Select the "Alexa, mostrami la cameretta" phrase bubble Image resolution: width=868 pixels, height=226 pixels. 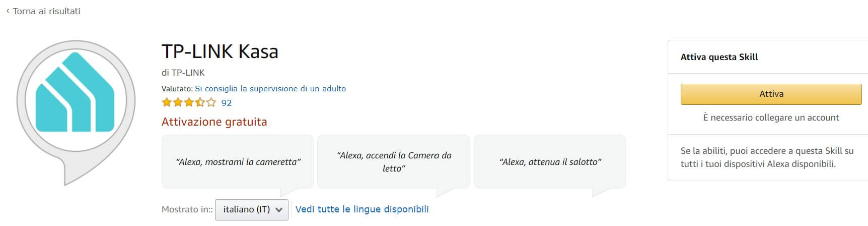[x=238, y=162]
